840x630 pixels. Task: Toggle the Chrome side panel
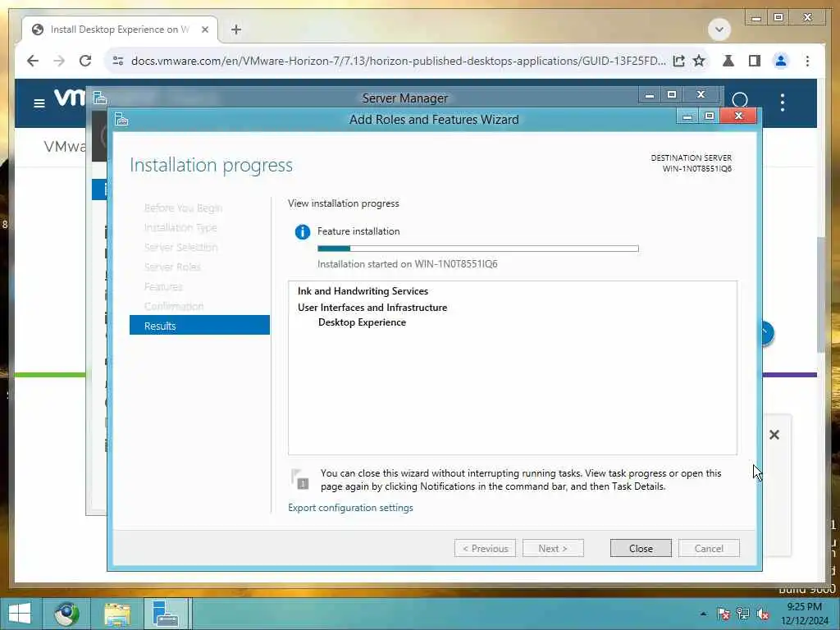pyautogui.click(x=755, y=61)
